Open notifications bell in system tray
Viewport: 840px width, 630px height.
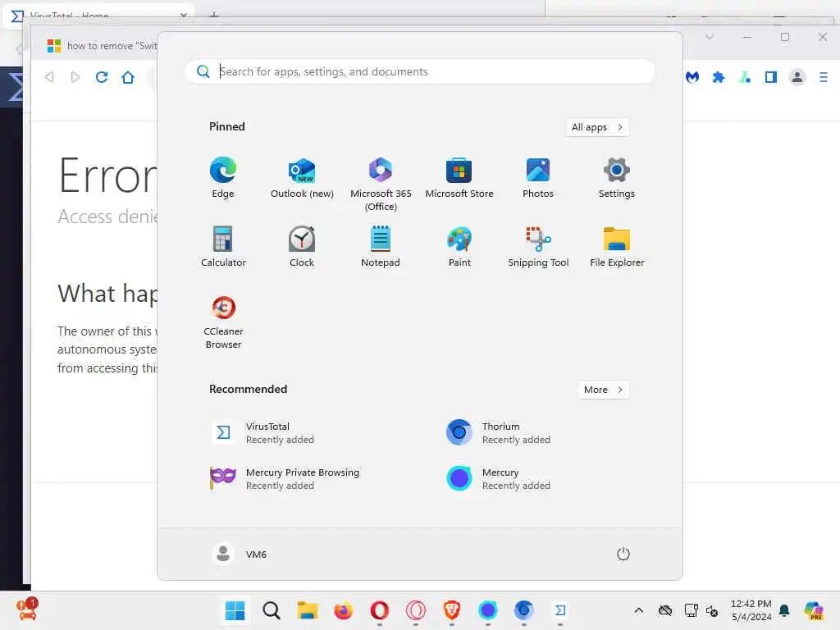click(x=784, y=610)
